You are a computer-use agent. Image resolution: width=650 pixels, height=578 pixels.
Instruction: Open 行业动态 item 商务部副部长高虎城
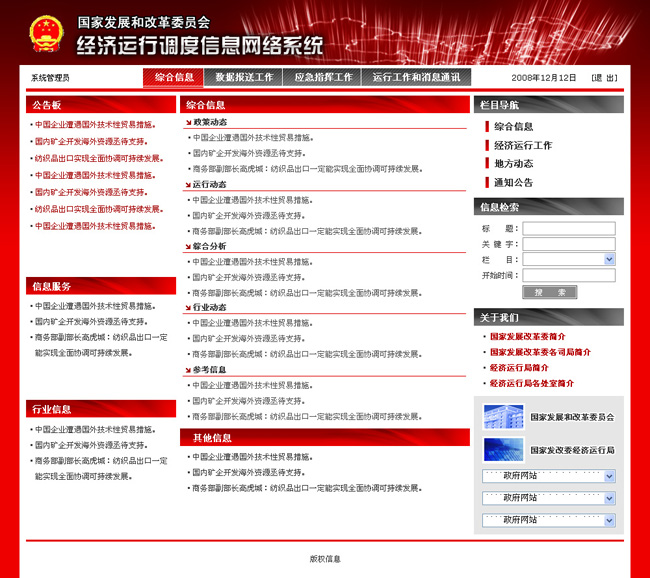pos(307,355)
